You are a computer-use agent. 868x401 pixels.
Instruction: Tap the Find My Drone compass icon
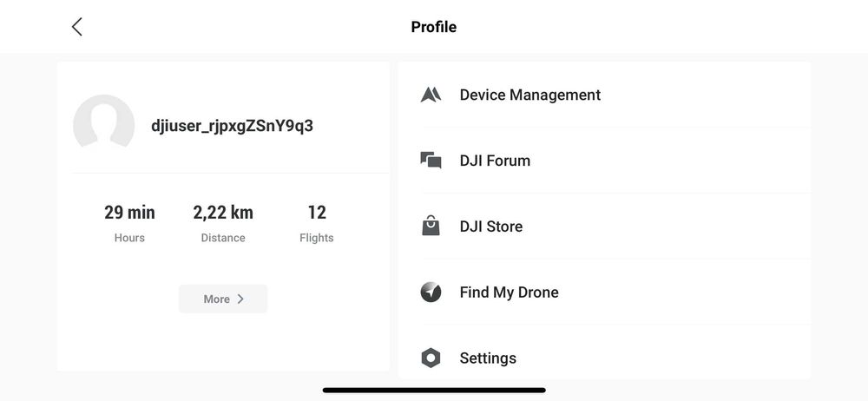pyautogui.click(x=431, y=293)
